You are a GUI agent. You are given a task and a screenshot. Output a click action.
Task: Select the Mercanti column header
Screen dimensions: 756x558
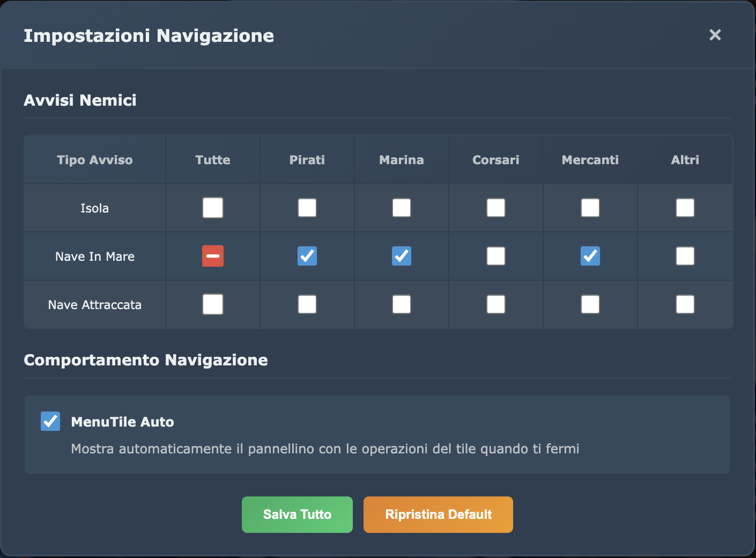coord(590,159)
